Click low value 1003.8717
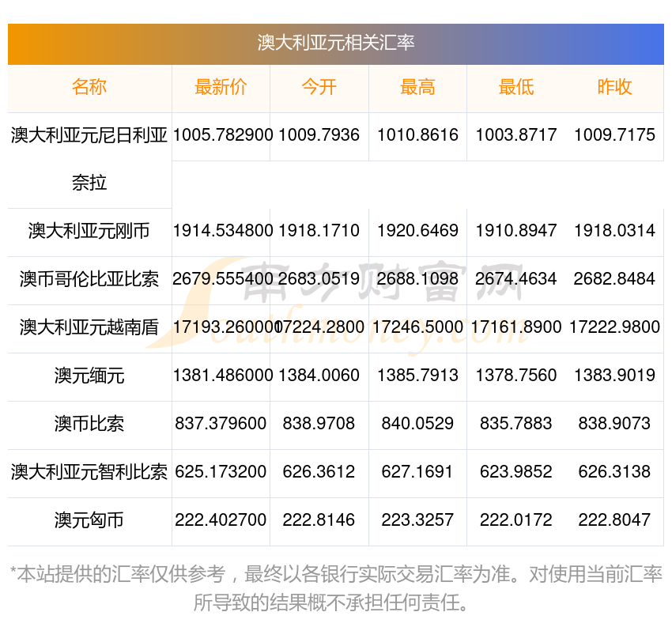672x627 pixels. pyautogui.click(x=516, y=135)
